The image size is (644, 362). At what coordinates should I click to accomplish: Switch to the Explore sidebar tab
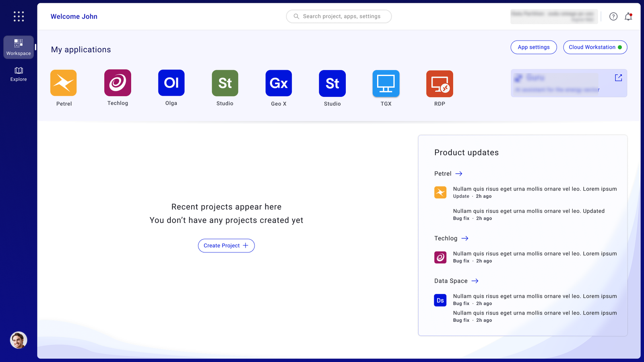(x=19, y=74)
